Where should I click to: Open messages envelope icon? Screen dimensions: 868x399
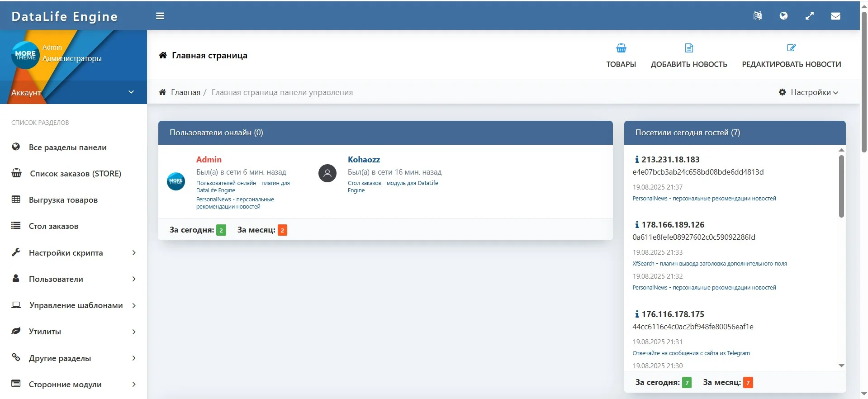(836, 16)
